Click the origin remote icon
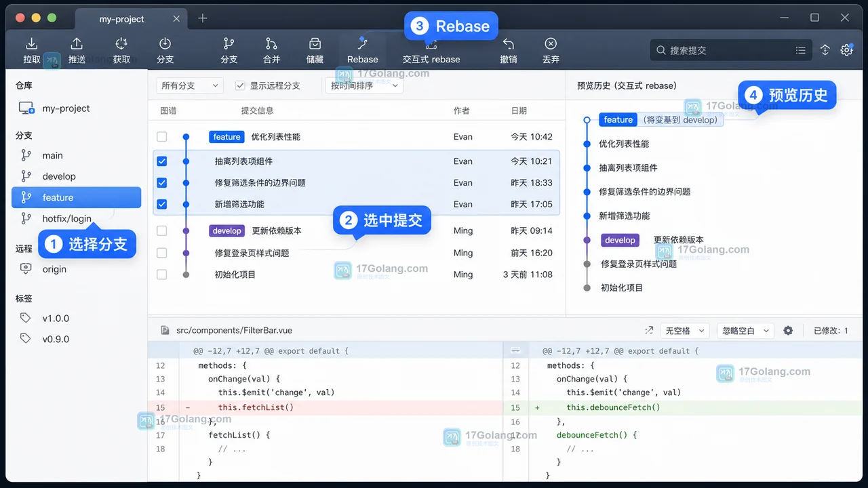Image resolution: width=868 pixels, height=488 pixels. 26,269
